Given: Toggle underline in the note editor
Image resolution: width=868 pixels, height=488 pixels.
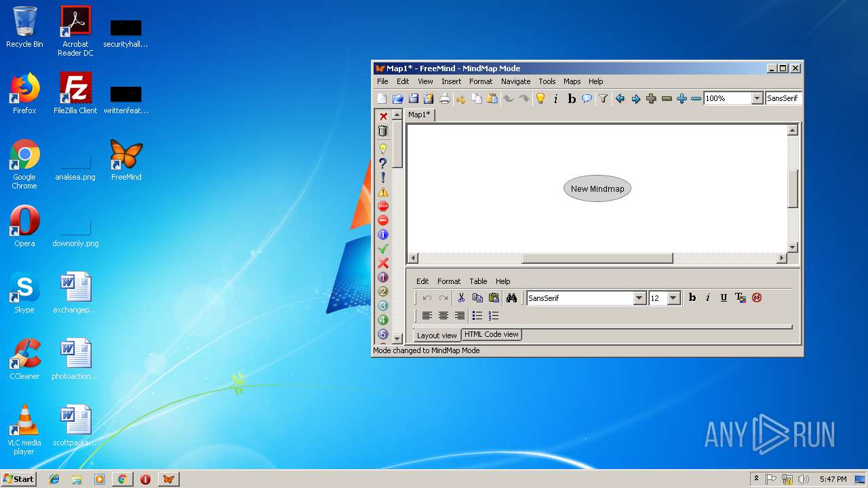Looking at the screenshot, I should tap(724, 298).
